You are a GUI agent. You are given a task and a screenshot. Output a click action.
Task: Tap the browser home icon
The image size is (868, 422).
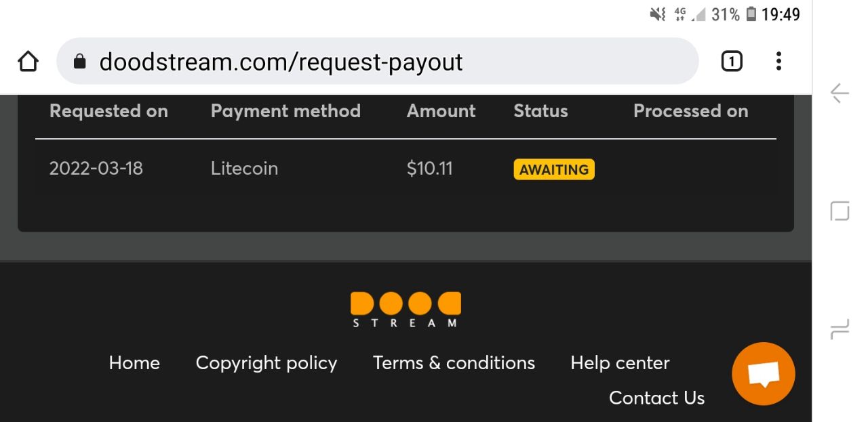(28, 62)
